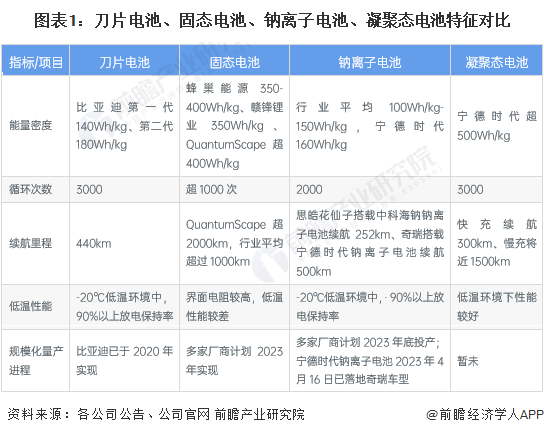Select cell 界面电阻较高，低温性能较差
Viewport: 544px width, 435px height.
(235, 307)
